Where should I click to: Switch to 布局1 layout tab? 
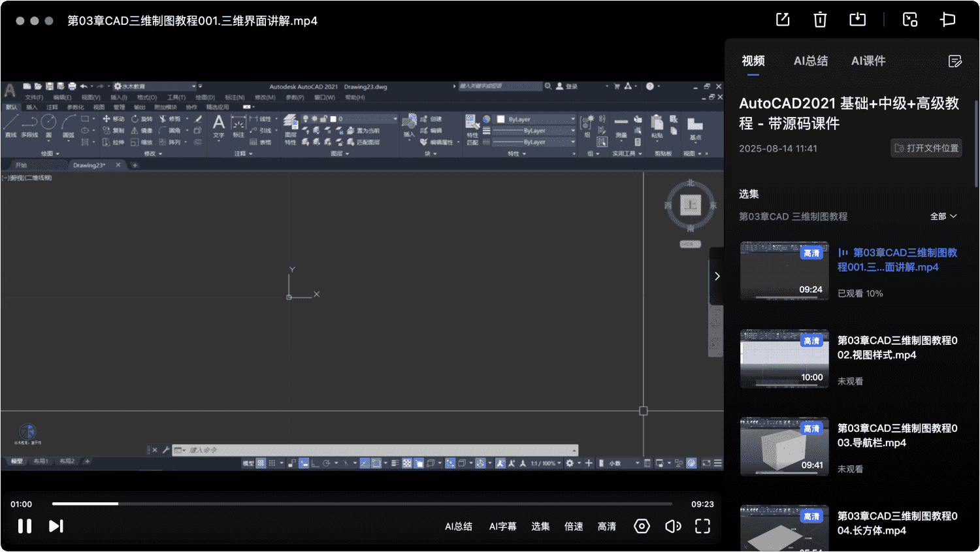pyautogui.click(x=41, y=461)
